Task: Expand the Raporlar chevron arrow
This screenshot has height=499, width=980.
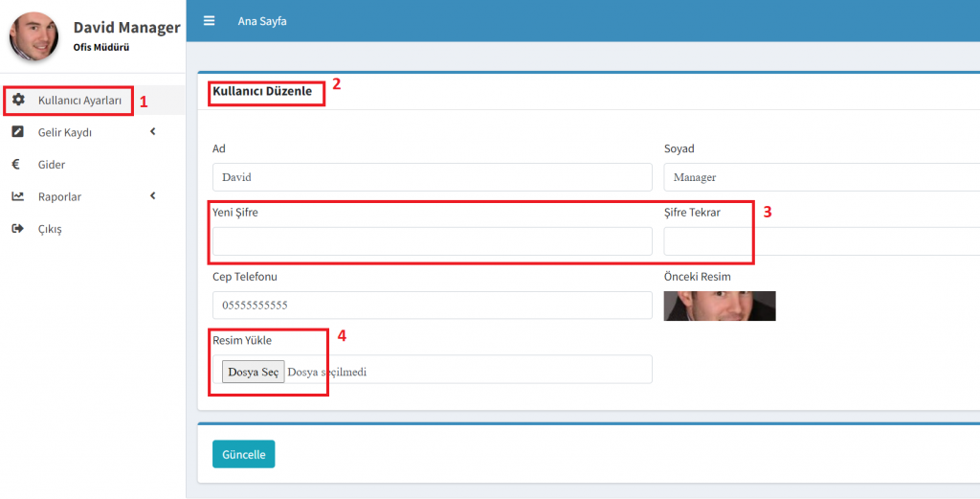Action: (x=153, y=196)
